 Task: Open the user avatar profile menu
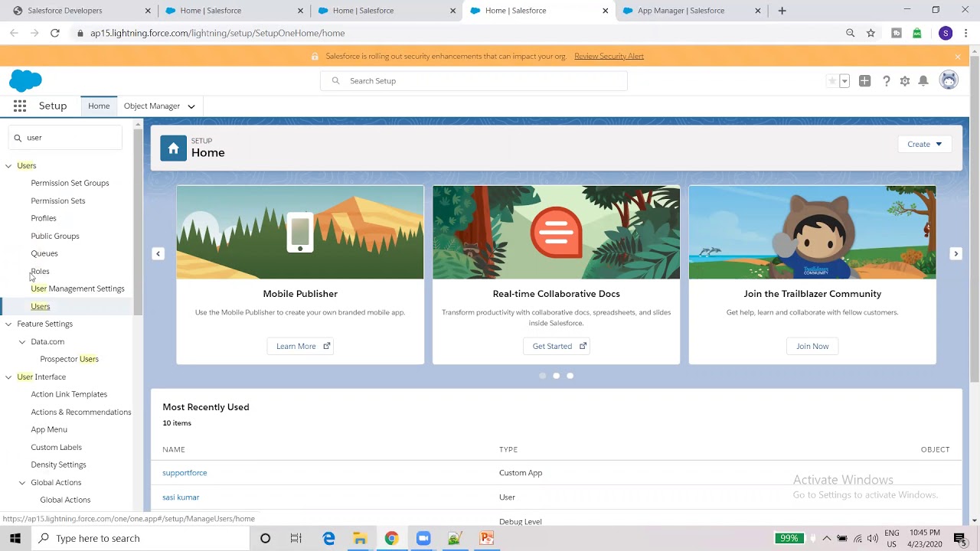click(949, 80)
